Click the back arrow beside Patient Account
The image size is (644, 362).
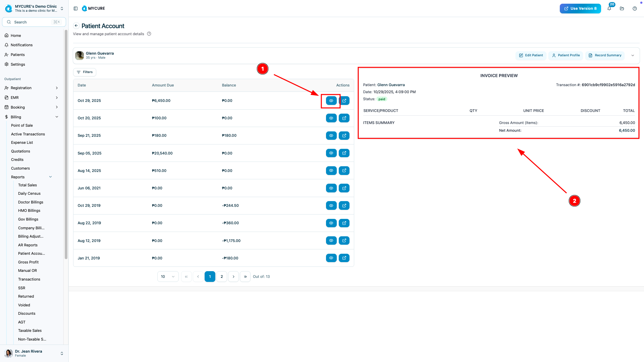tap(76, 26)
